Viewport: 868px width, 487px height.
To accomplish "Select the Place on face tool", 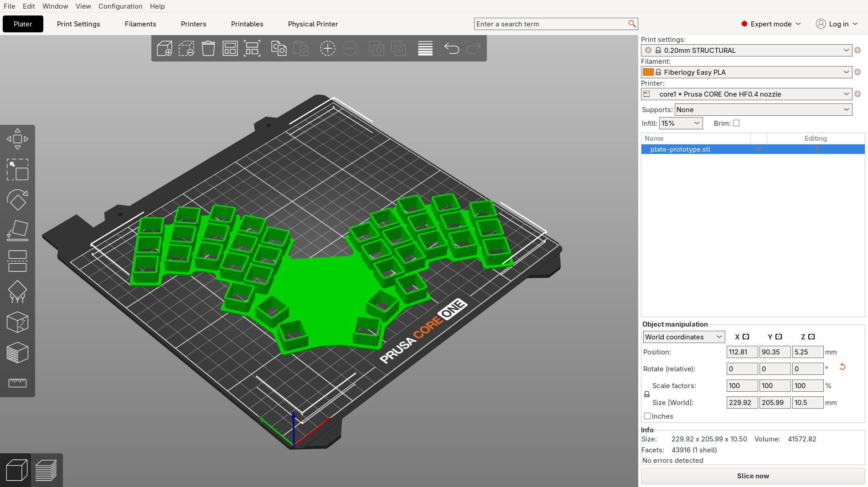I will coord(17,231).
